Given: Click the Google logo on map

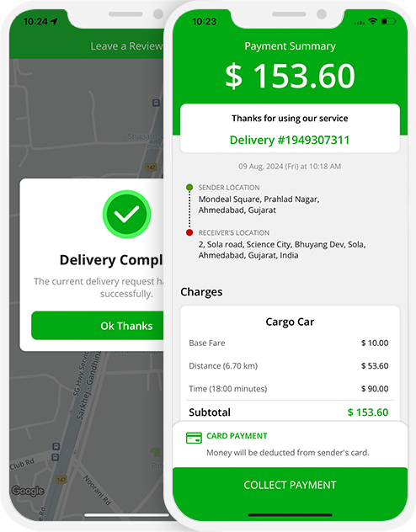Looking at the screenshot, I should (28, 491).
